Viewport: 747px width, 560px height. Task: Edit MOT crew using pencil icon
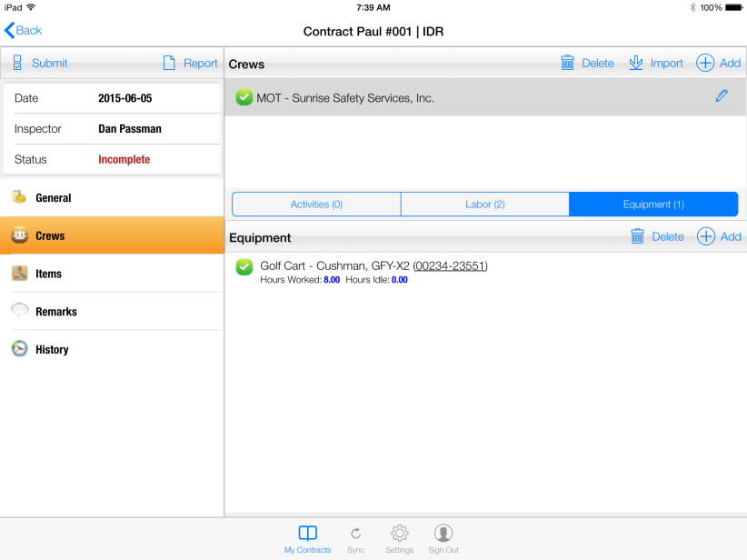(722, 95)
